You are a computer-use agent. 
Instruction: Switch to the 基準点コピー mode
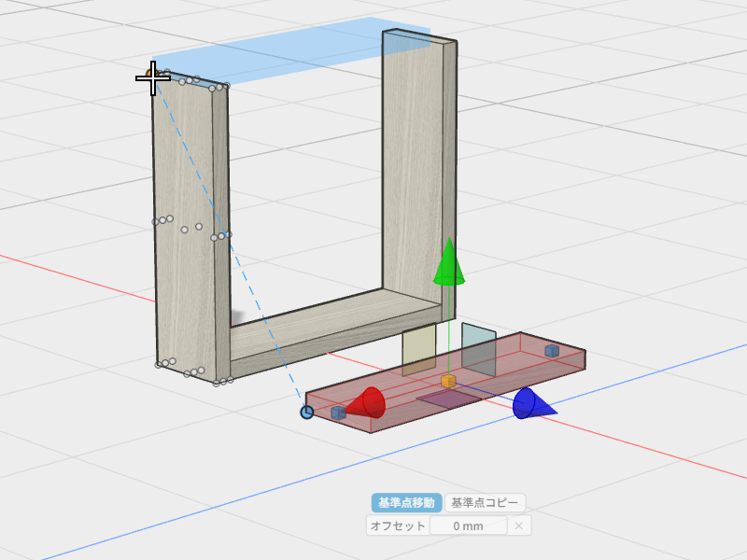click(x=485, y=502)
